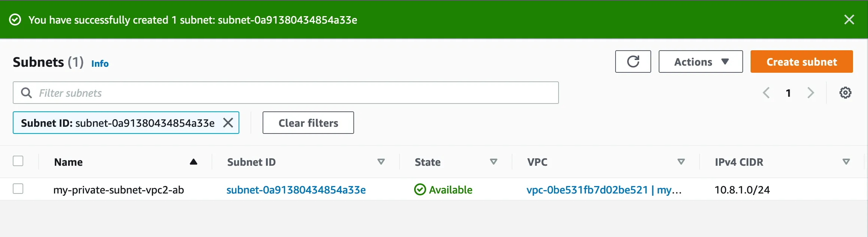Click the search magnifier icon
The image size is (868, 237).
pos(26,93)
